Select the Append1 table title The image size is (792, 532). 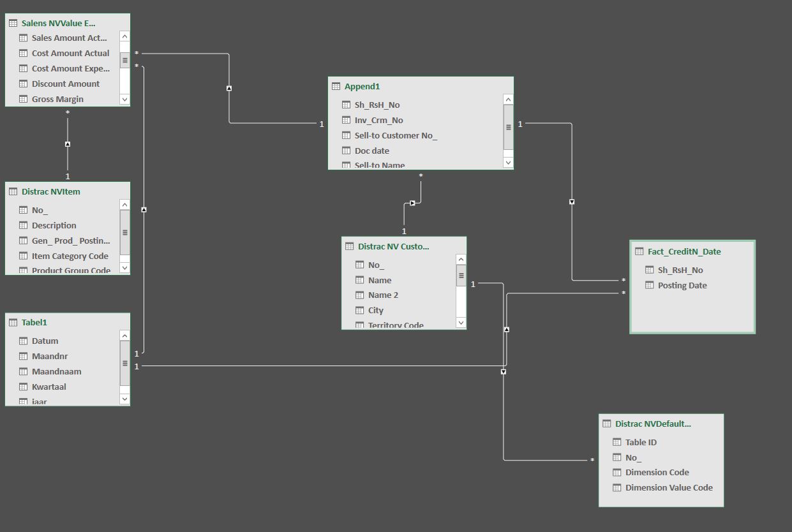(362, 86)
